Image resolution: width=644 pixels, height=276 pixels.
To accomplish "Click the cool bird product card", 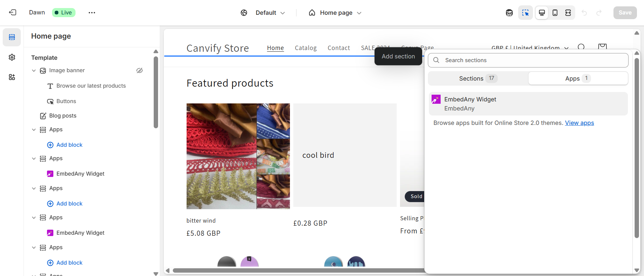I will (x=345, y=155).
